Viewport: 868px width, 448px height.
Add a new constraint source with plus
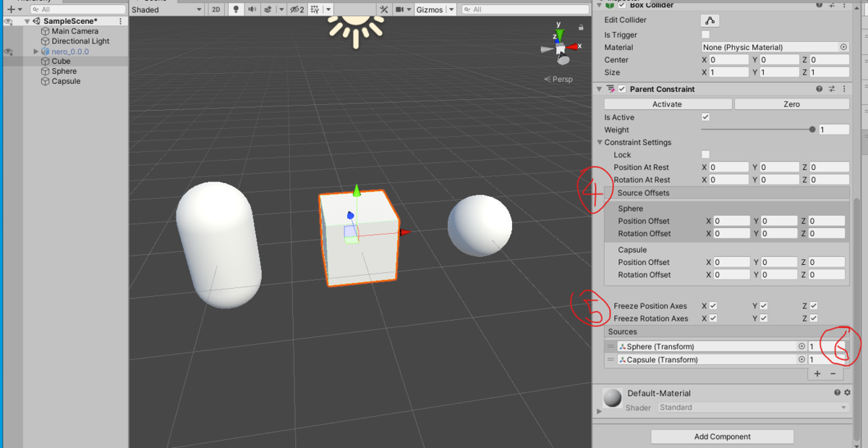(x=817, y=374)
